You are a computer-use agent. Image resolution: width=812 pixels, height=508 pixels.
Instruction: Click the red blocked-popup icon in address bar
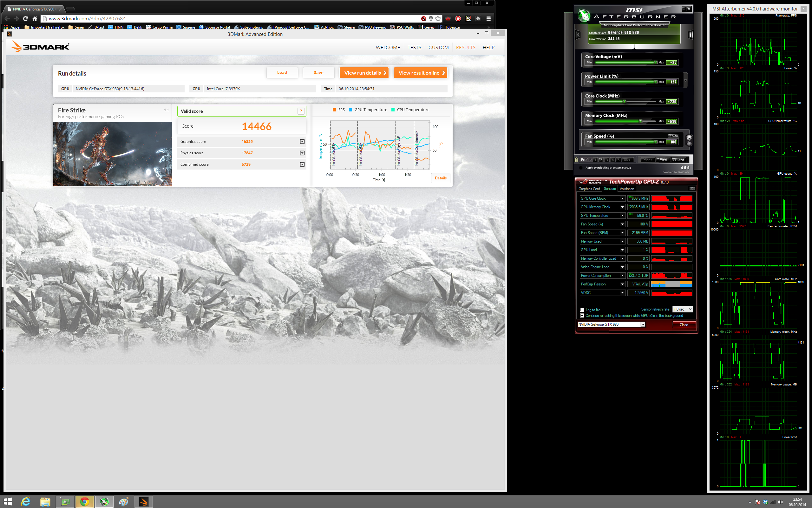[x=423, y=18]
